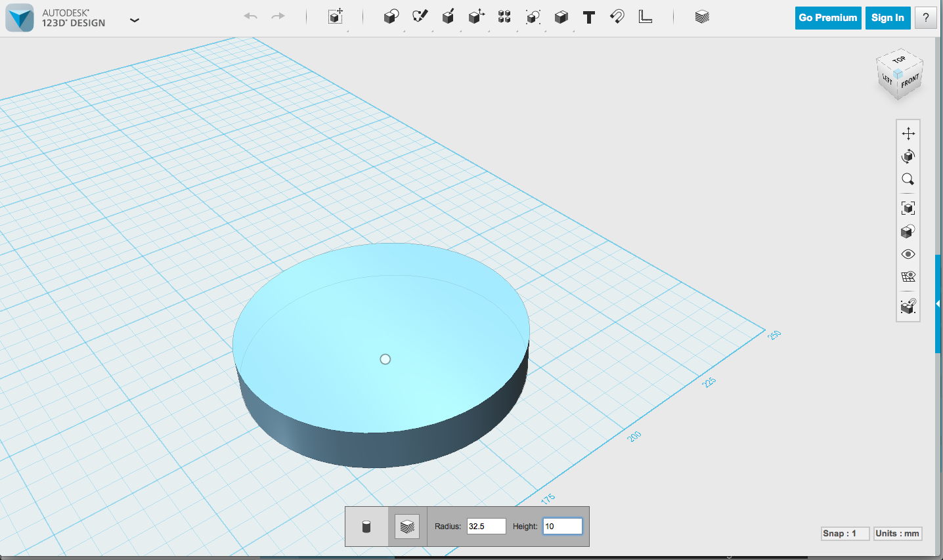Click FRONT on the view cube
Screen dimensions: 943x560
tap(910, 81)
